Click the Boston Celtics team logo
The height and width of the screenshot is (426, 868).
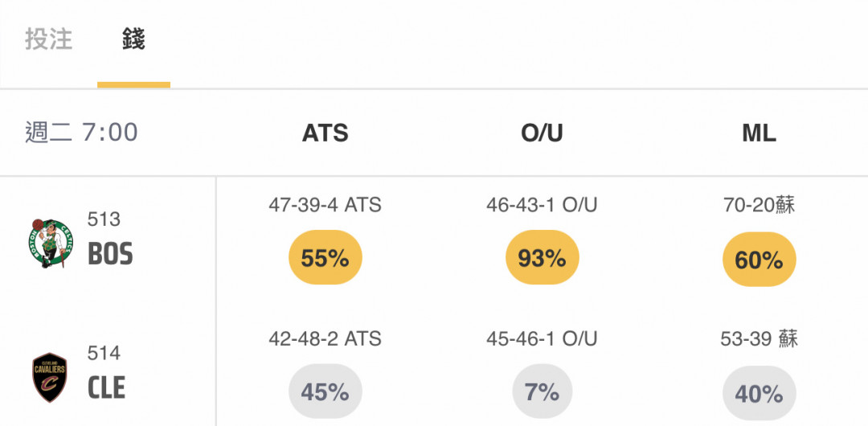(51, 244)
